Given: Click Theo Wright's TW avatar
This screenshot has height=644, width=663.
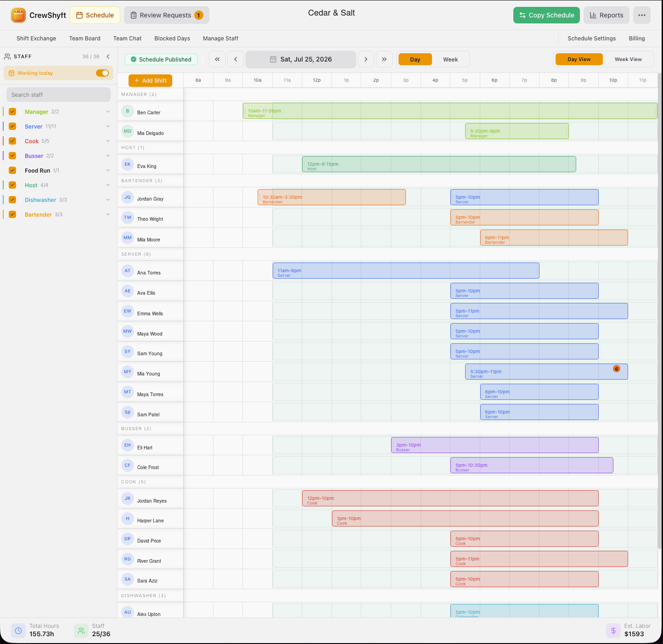Looking at the screenshot, I should [128, 218].
